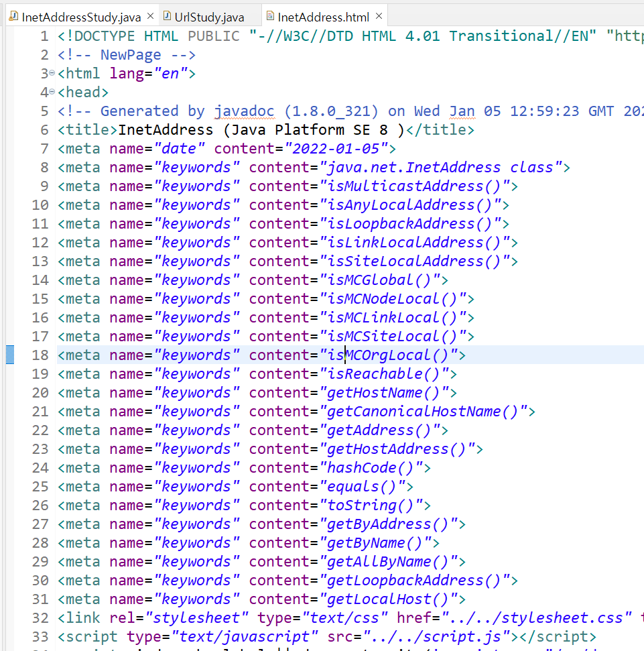Click the lang value "en" on line 3
Image resolution: width=644 pixels, height=651 pixels.
point(170,74)
